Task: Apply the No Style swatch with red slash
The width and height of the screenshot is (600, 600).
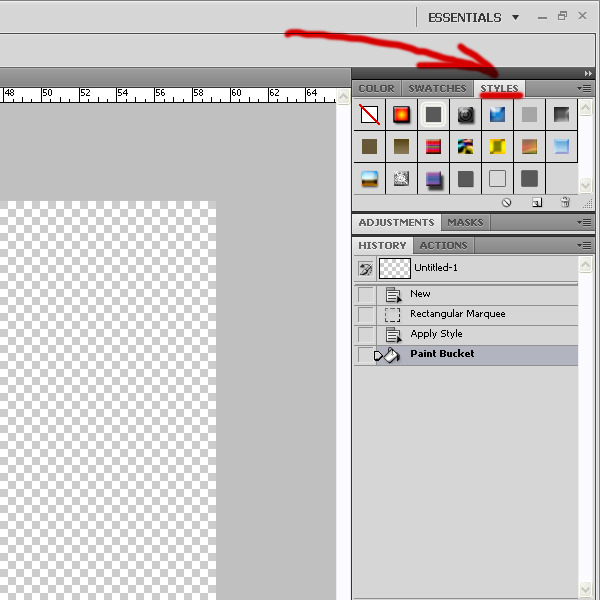Action: (369, 114)
